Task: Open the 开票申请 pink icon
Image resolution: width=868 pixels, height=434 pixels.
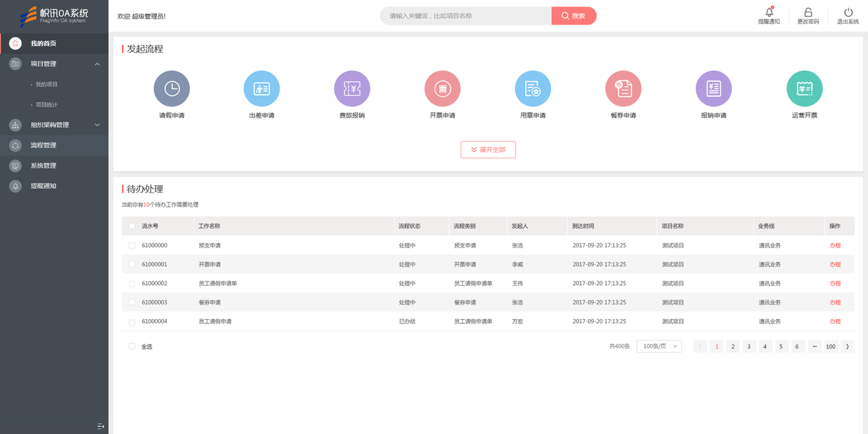Action: pyautogui.click(x=443, y=88)
